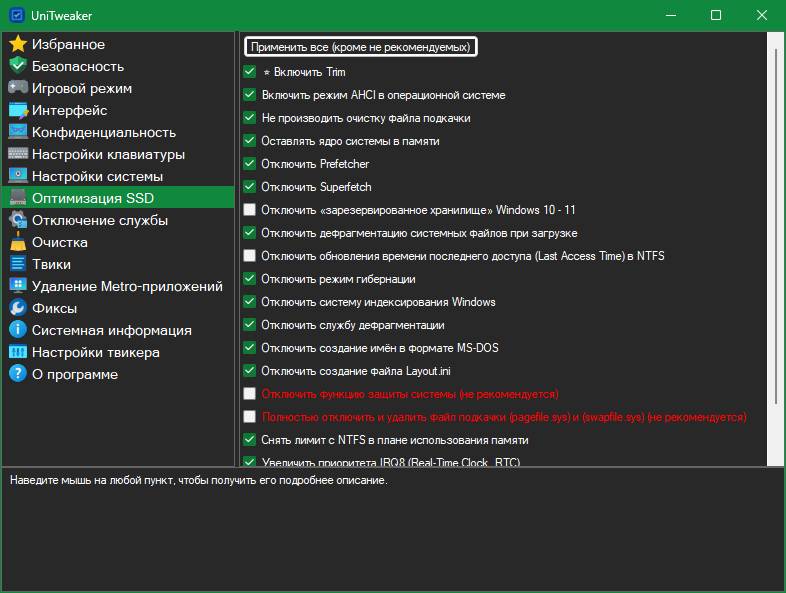This screenshot has height=593, width=786.
Task: Click the wrench icon next to Фиксы
Action: (17, 308)
